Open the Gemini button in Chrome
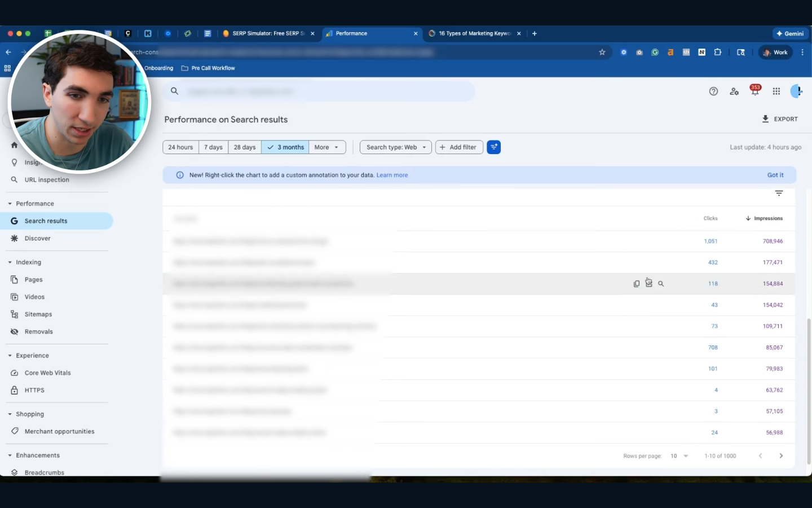The height and width of the screenshot is (508, 812). 790,34
